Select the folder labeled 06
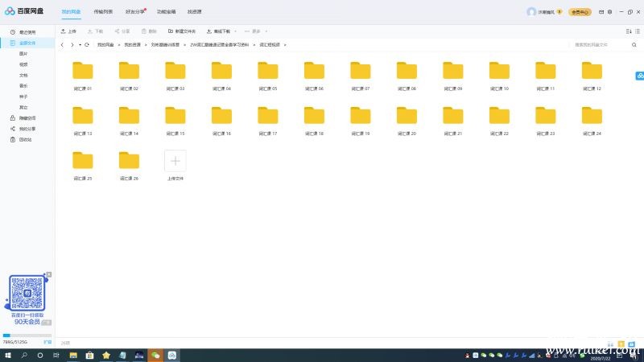 (314, 76)
